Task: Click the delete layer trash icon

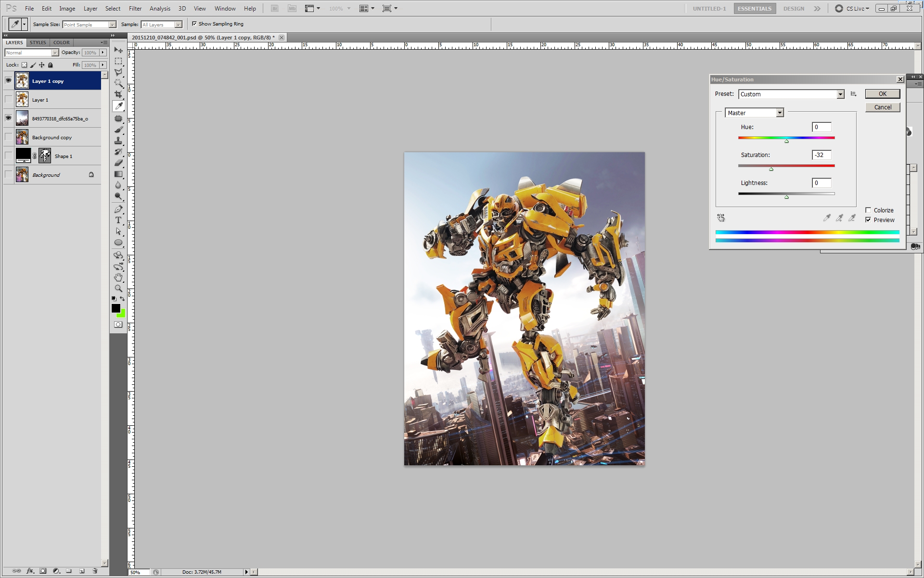Action: coord(95,571)
